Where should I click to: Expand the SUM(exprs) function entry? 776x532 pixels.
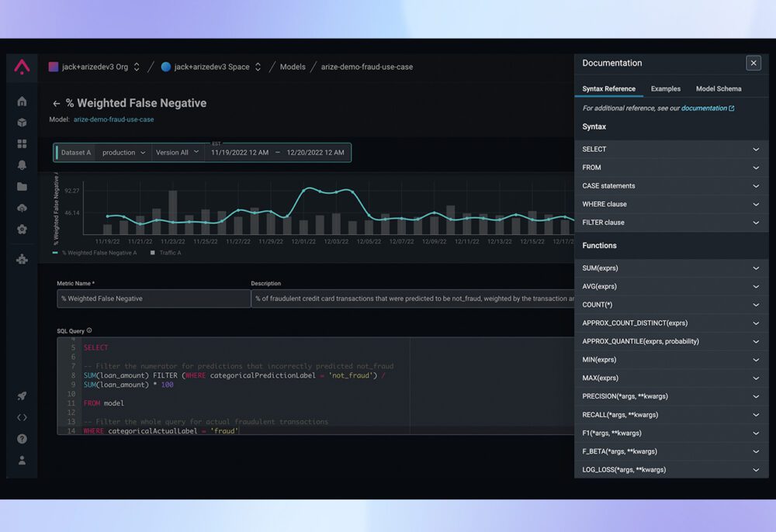tap(671, 268)
